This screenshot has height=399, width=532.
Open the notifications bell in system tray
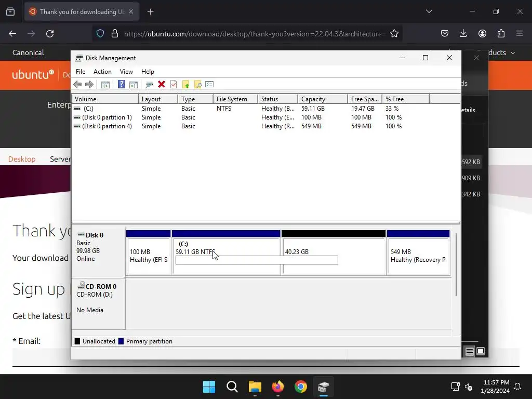(518, 387)
